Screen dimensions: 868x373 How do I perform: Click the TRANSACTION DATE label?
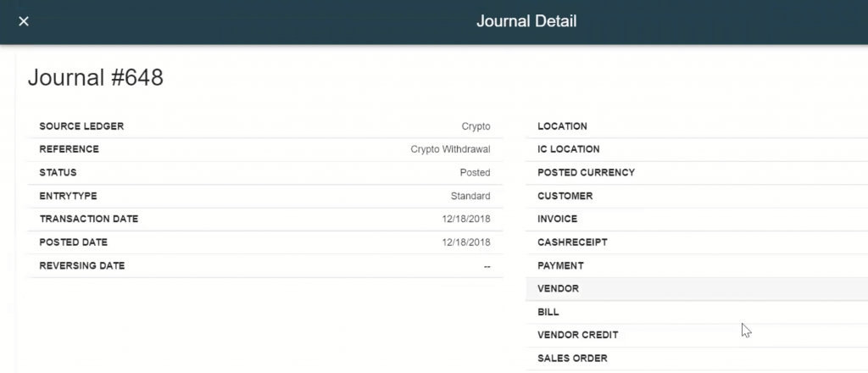(x=88, y=220)
